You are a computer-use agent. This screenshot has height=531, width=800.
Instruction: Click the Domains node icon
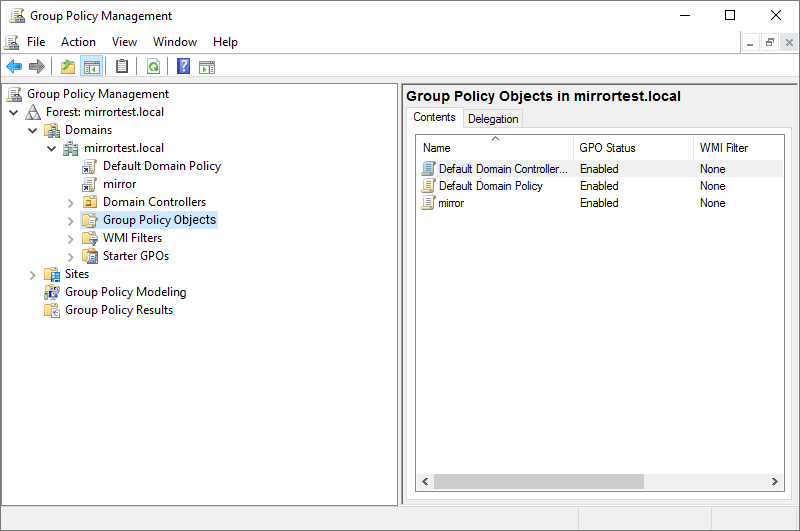click(x=52, y=130)
